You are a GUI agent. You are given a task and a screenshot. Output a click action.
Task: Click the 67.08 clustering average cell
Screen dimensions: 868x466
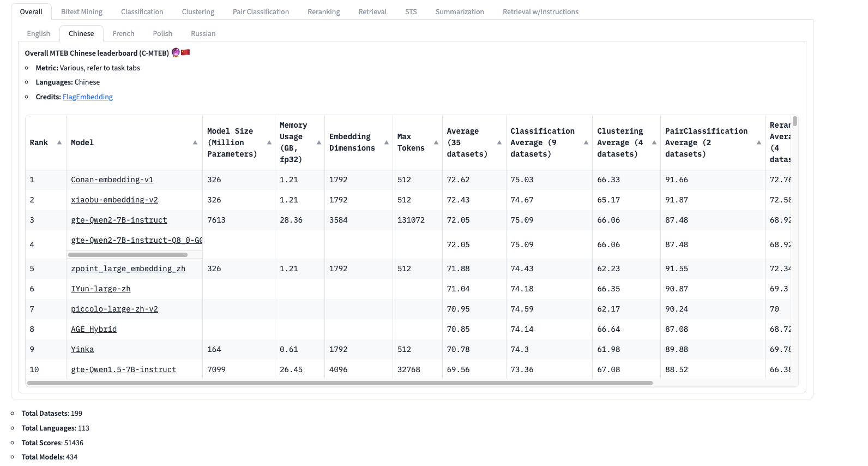click(626, 369)
